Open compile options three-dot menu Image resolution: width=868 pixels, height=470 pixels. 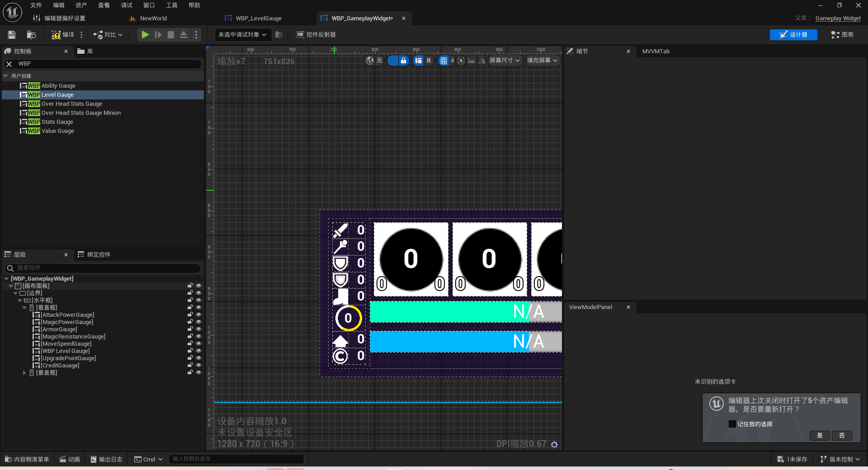[x=81, y=35]
